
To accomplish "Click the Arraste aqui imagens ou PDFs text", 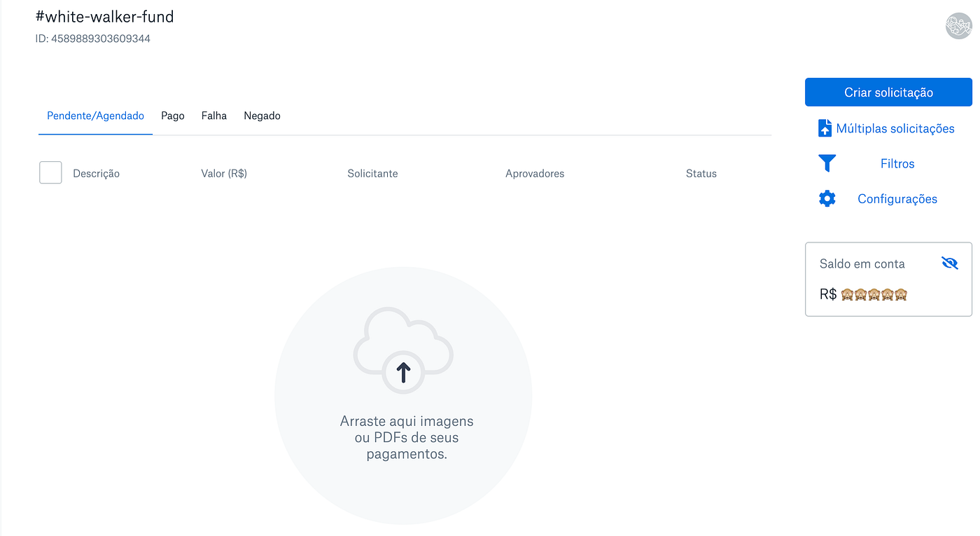I will tap(407, 437).
